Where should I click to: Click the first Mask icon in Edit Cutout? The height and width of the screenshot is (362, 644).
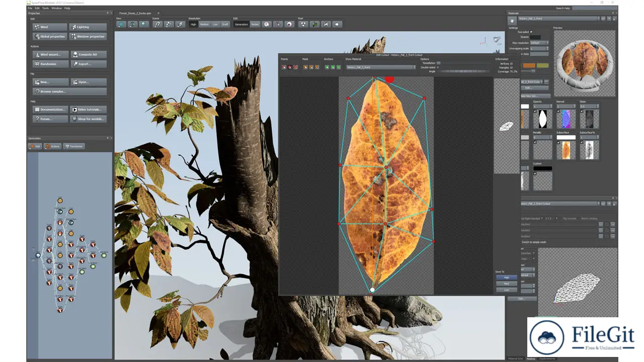pos(305,66)
